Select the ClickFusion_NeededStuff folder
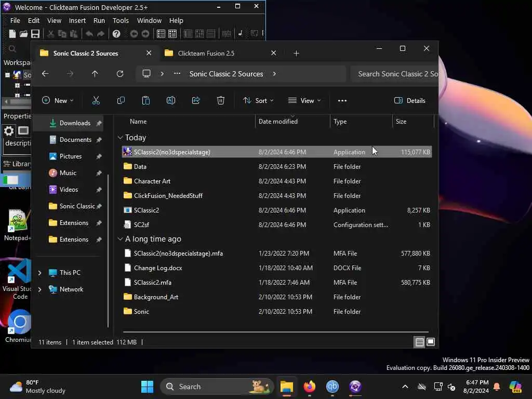Viewport: 532px width, 399px height. point(277,196)
